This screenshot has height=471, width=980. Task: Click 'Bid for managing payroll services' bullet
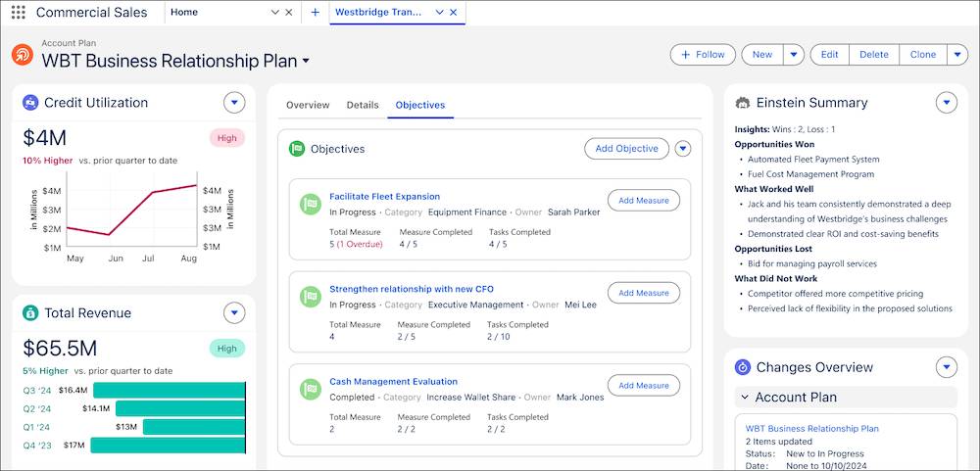tap(811, 263)
